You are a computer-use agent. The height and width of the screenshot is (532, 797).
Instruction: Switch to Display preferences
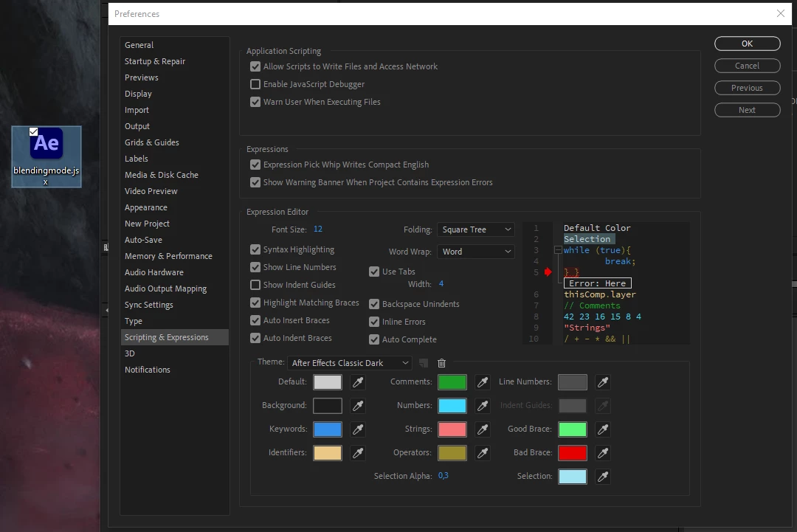pos(138,94)
